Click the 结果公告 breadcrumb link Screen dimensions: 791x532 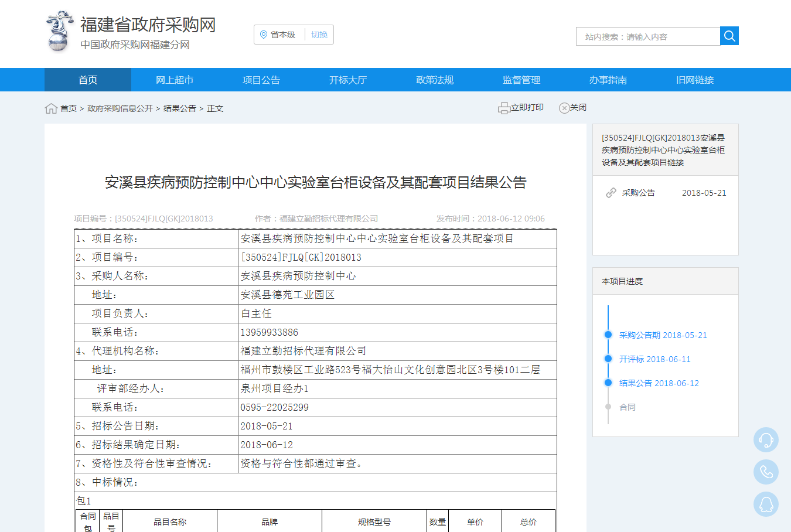(x=180, y=108)
